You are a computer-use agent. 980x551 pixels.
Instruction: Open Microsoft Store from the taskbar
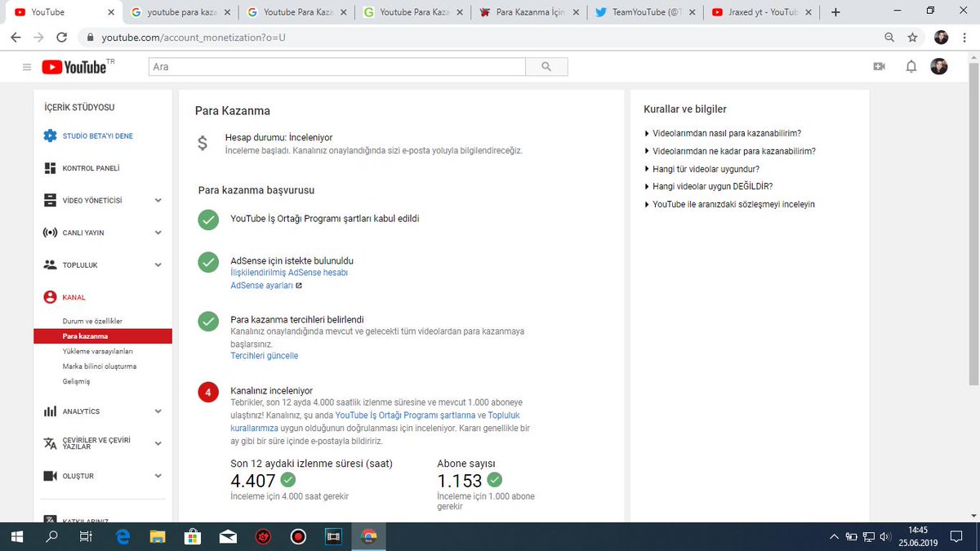(193, 536)
